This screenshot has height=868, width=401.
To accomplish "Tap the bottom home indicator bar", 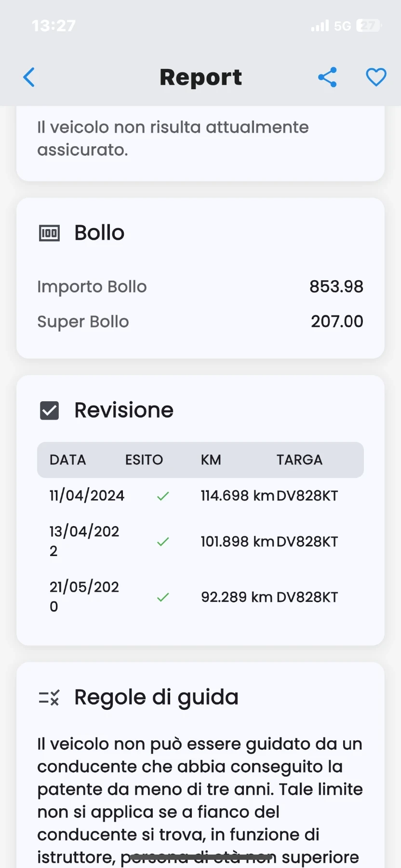I will (x=200, y=857).
